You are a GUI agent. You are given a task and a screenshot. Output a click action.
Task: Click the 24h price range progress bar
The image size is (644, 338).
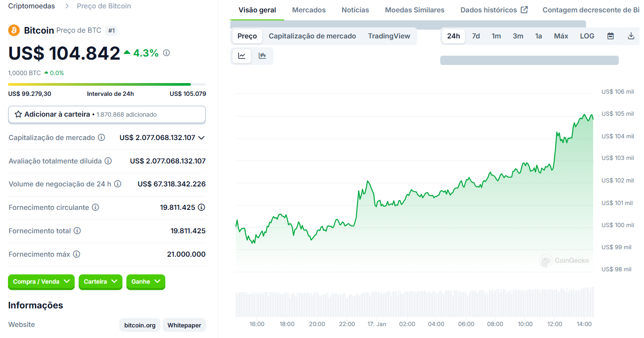[107, 84]
